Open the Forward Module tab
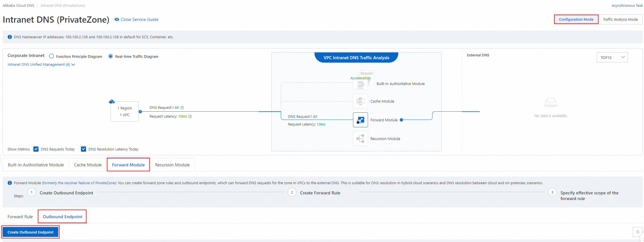Screen dimensions: 644x242 point(128,165)
